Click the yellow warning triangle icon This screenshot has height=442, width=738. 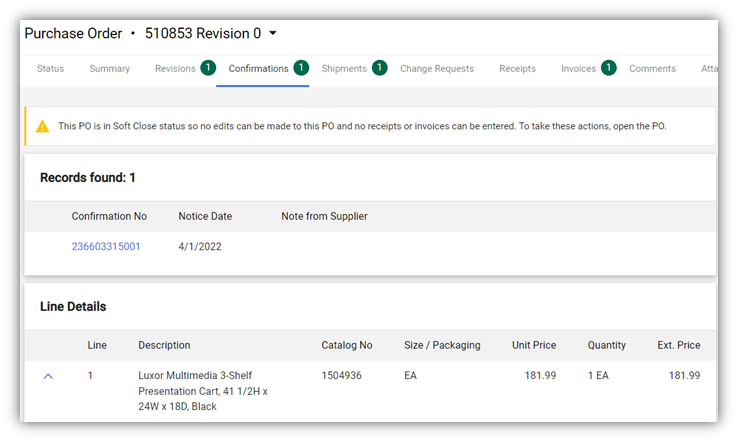[42, 127]
